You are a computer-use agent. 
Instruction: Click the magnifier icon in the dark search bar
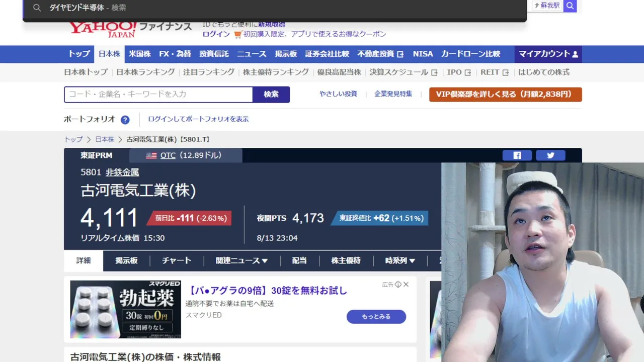point(37,8)
